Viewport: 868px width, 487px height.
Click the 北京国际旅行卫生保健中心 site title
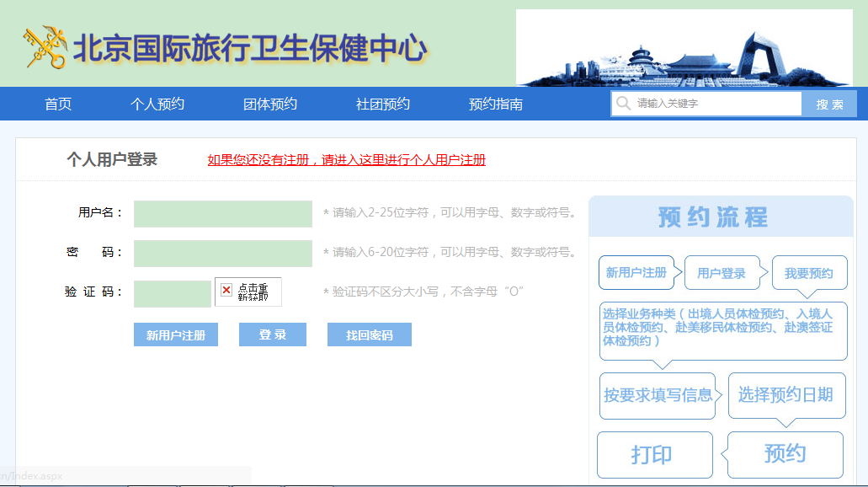point(250,48)
